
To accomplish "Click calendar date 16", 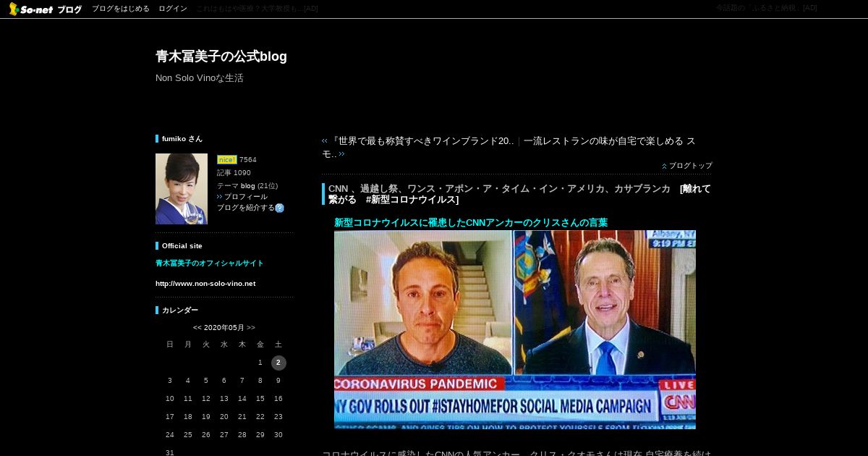I will point(278,399).
